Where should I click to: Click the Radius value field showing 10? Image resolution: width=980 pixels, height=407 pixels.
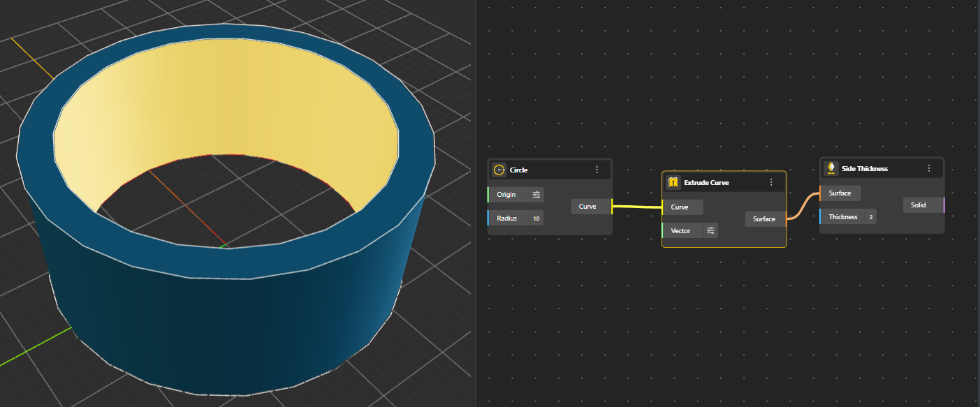pos(536,219)
